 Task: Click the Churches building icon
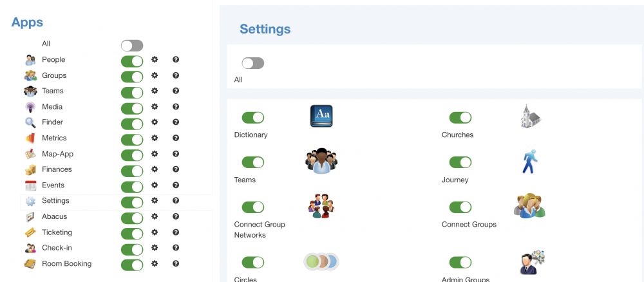530,116
